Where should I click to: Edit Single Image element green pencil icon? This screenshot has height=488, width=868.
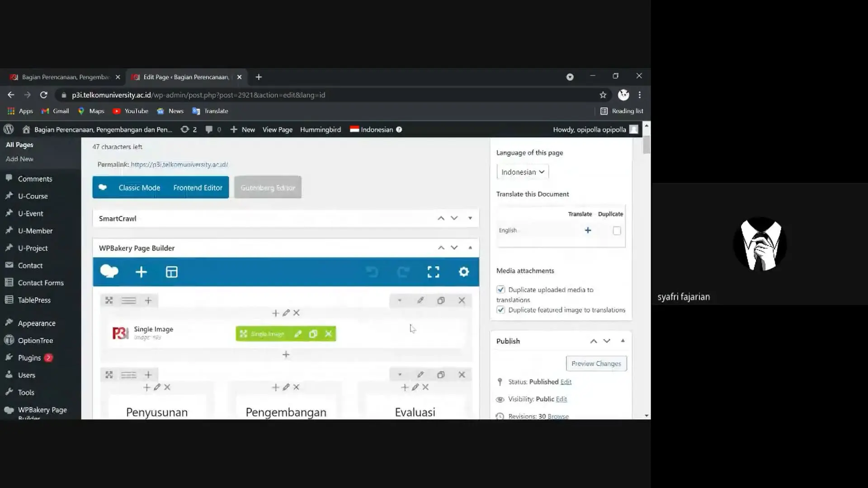(297, 334)
